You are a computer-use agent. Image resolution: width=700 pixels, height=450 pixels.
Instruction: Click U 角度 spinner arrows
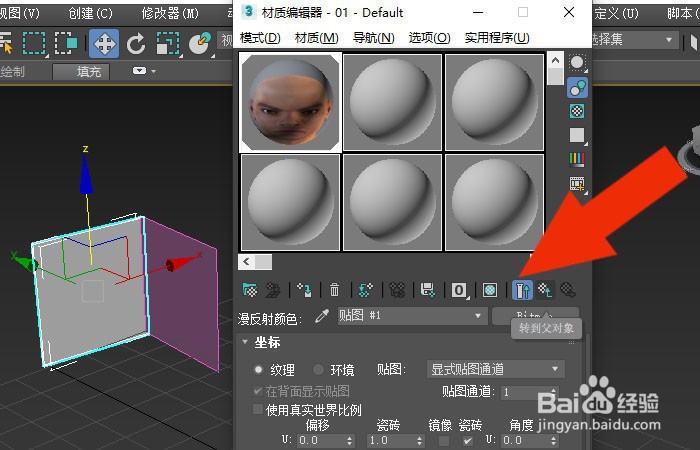[554, 441]
